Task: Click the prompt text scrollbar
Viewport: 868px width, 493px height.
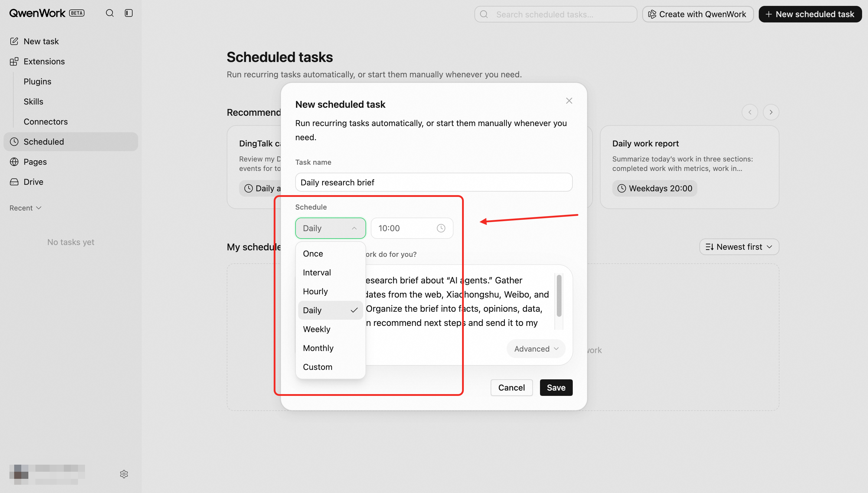Action: (559, 296)
